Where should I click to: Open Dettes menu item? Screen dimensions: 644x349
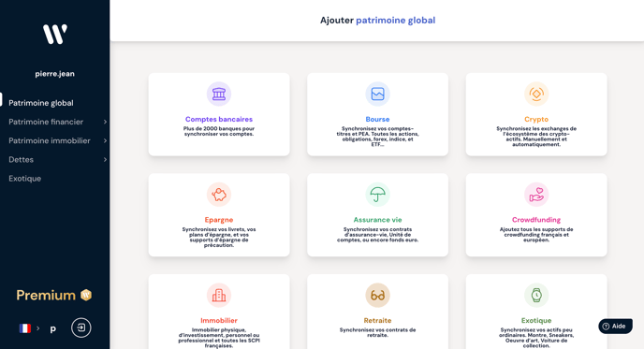(x=21, y=160)
